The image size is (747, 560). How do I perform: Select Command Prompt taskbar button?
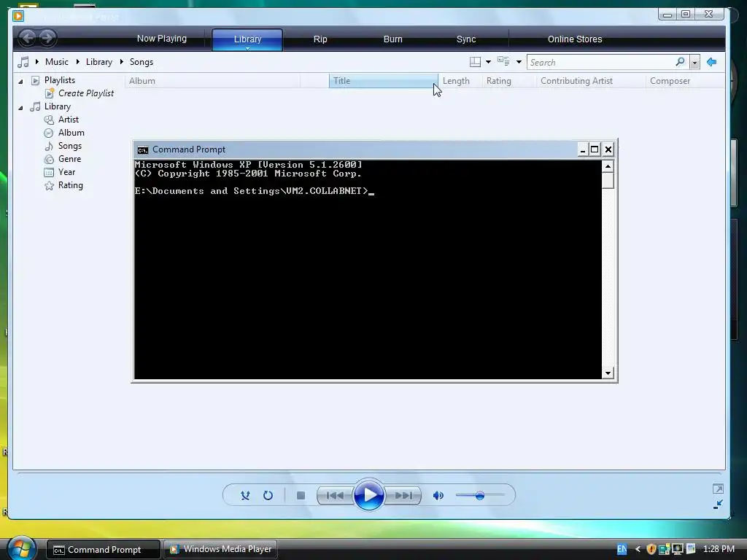(103, 550)
